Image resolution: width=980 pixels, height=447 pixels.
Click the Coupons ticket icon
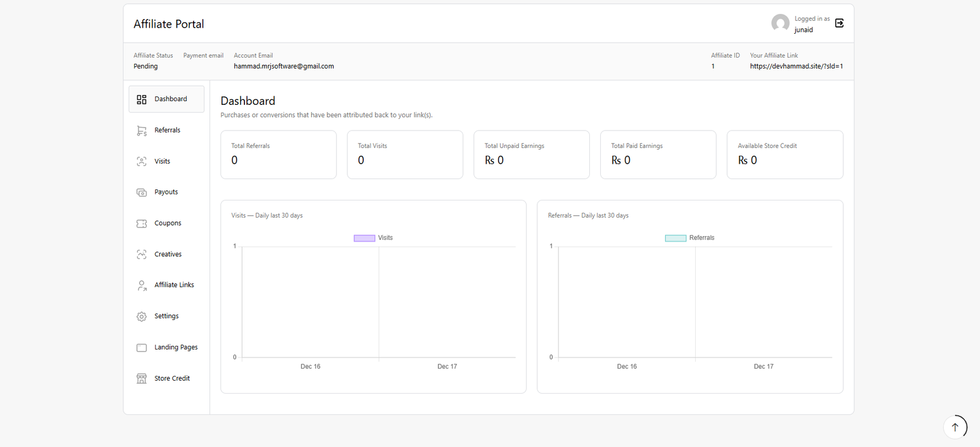click(x=141, y=224)
